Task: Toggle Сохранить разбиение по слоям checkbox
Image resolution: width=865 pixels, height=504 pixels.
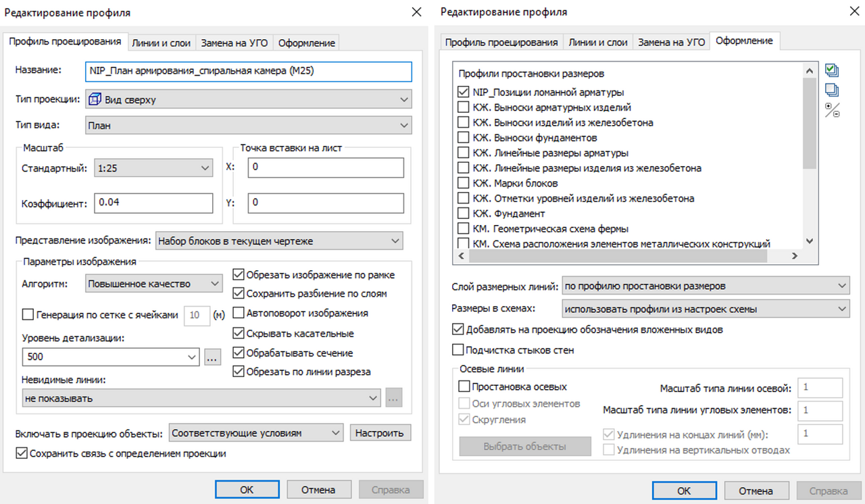Action: click(x=238, y=294)
